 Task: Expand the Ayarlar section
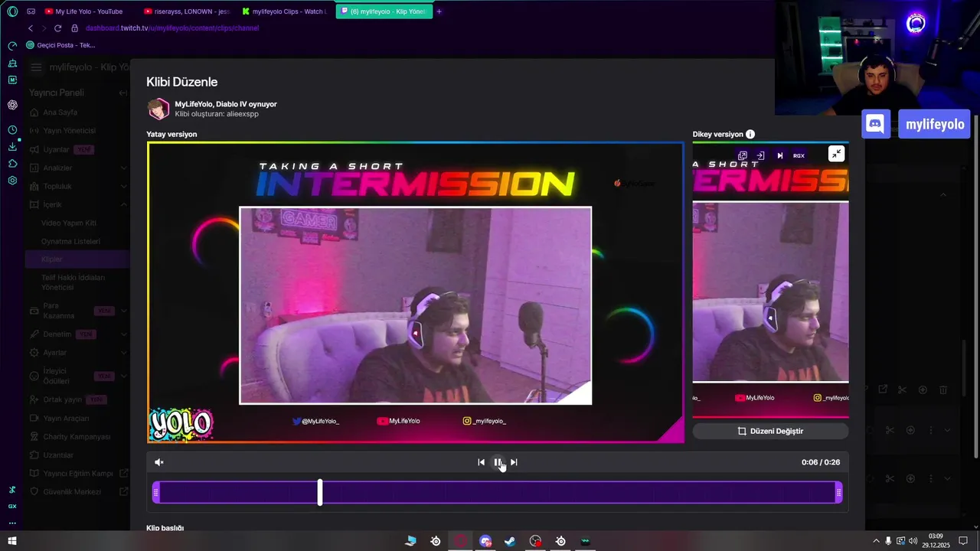tap(124, 353)
